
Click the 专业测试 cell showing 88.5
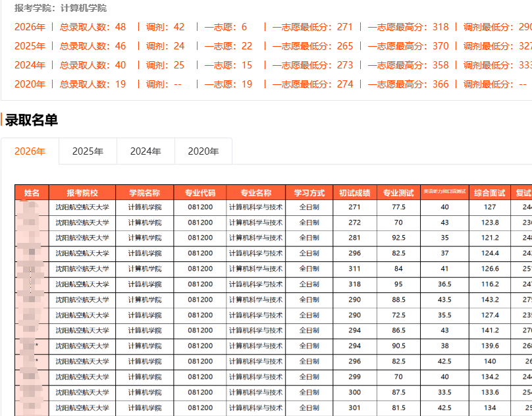[x=398, y=299]
